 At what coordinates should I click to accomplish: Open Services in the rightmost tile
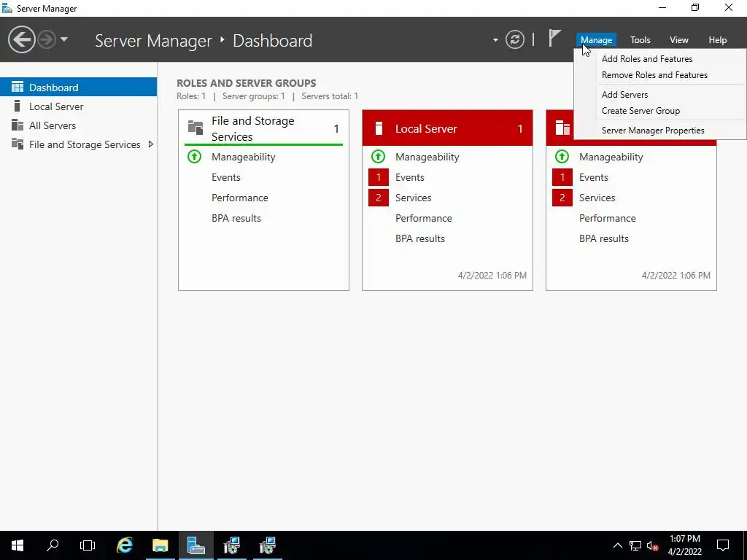tap(597, 198)
